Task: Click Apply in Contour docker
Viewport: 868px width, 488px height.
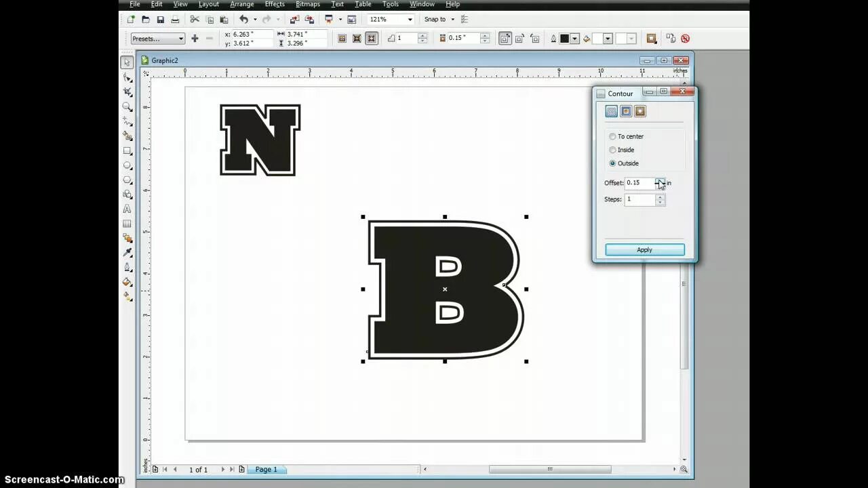Action: click(645, 250)
